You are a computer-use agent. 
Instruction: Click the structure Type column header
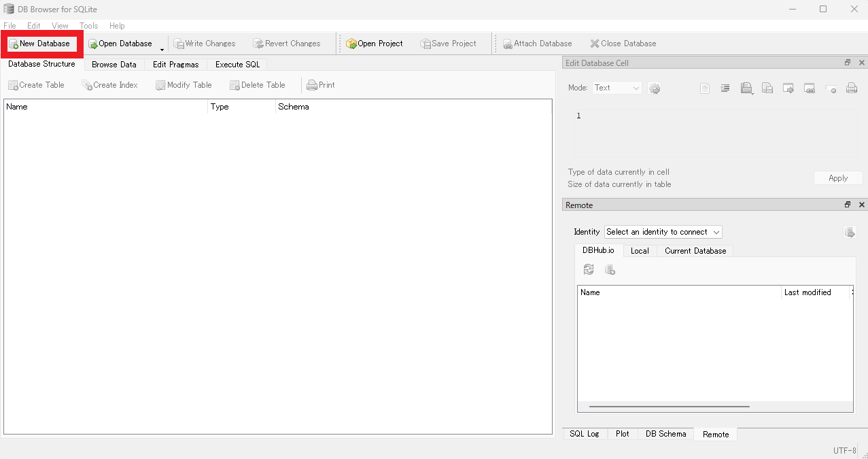[x=242, y=107]
